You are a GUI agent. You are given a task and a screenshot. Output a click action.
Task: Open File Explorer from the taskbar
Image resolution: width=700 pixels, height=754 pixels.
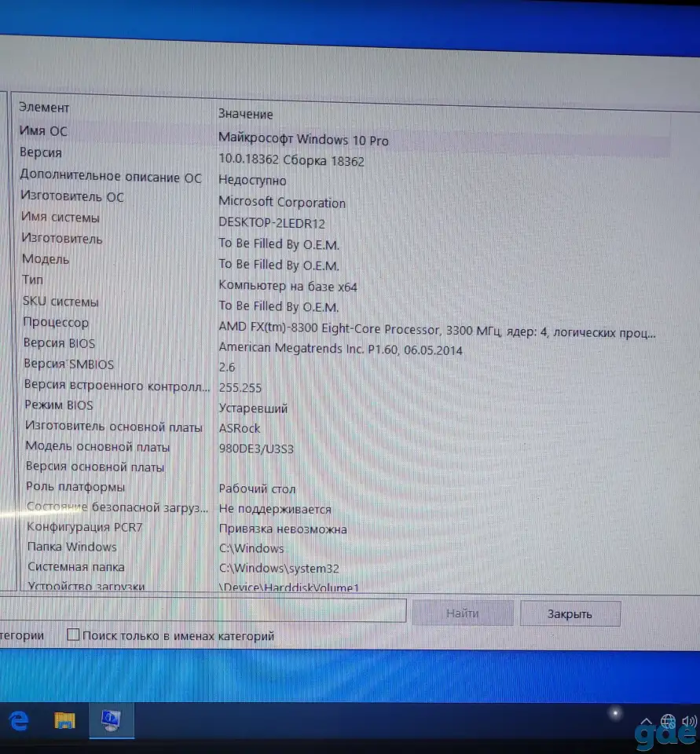(x=64, y=721)
